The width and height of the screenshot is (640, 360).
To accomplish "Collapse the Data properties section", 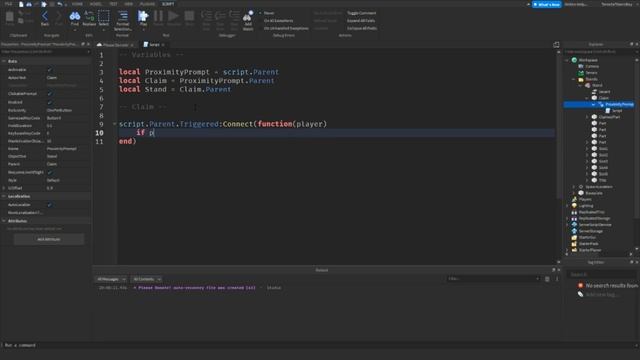I will [x=4, y=61].
